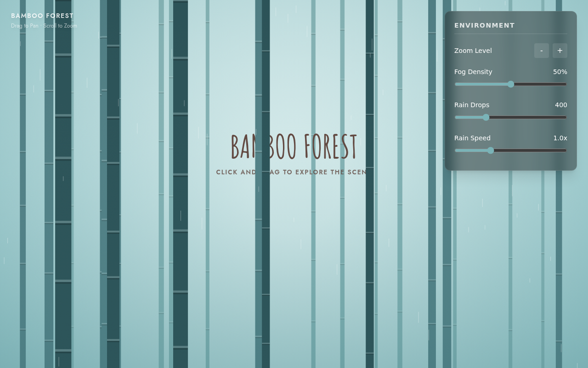This screenshot has width=588, height=368.
Task: Click the explore the scene subtitle text
Action: pyautogui.click(x=291, y=172)
